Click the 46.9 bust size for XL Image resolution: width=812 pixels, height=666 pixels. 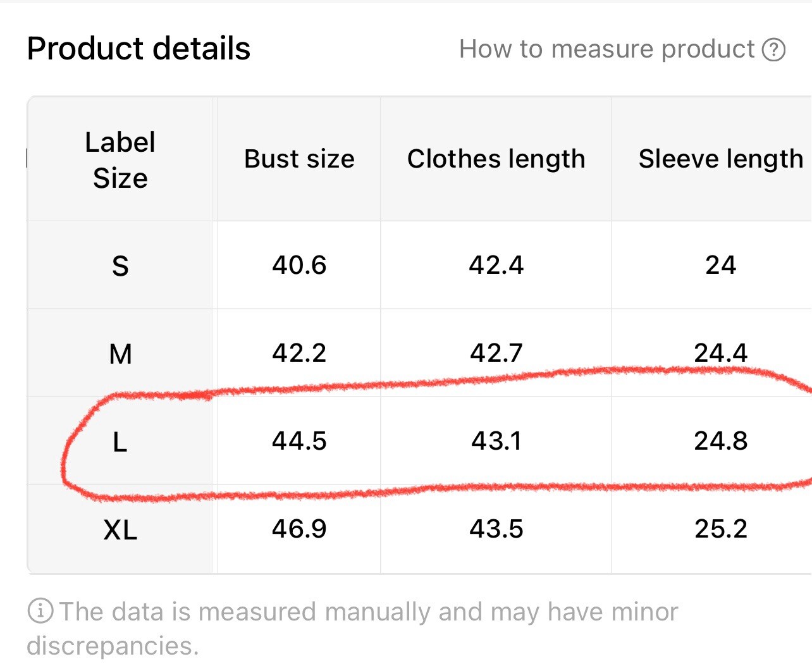pos(299,529)
